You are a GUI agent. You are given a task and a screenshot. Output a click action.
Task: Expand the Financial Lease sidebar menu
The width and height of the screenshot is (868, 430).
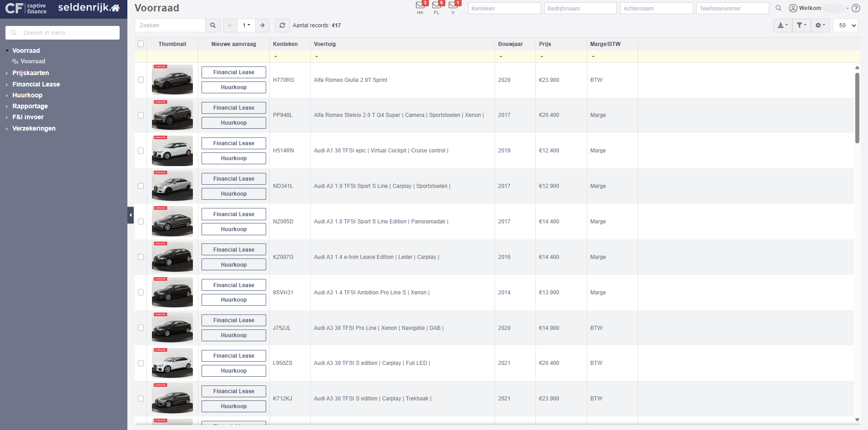coord(36,84)
